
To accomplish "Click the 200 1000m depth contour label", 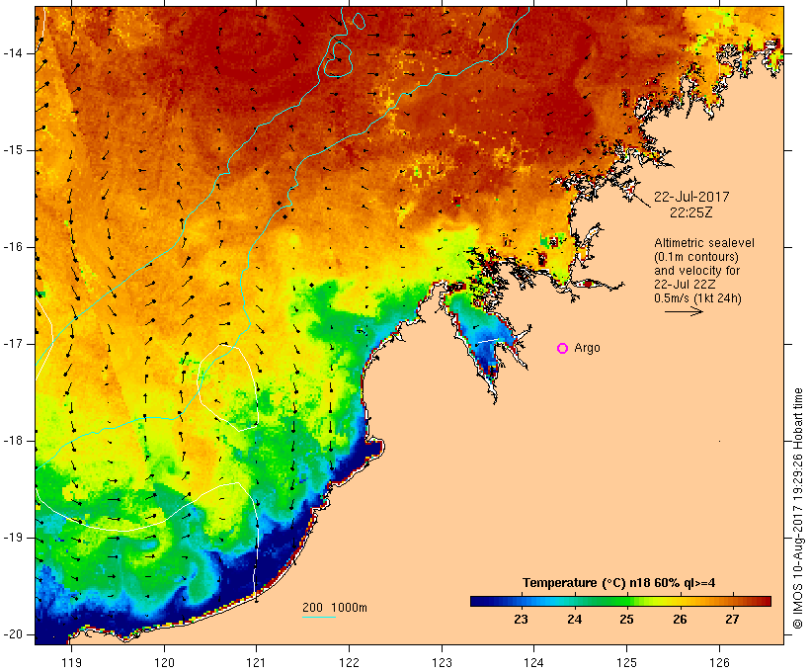I will (x=335, y=608).
